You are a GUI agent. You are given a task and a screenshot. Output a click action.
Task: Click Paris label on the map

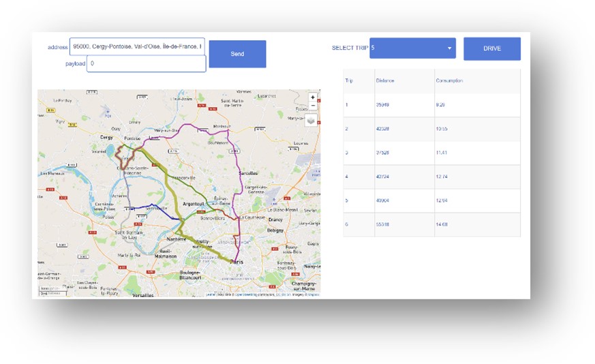[237, 261]
